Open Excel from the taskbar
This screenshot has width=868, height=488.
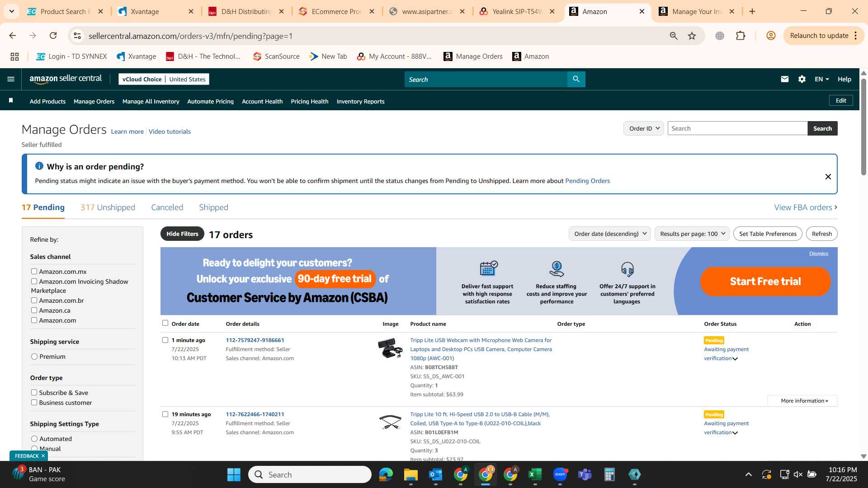click(535, 474)
